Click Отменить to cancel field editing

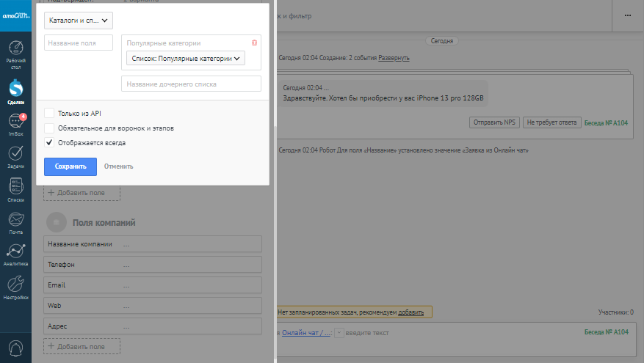pos(118,166)
